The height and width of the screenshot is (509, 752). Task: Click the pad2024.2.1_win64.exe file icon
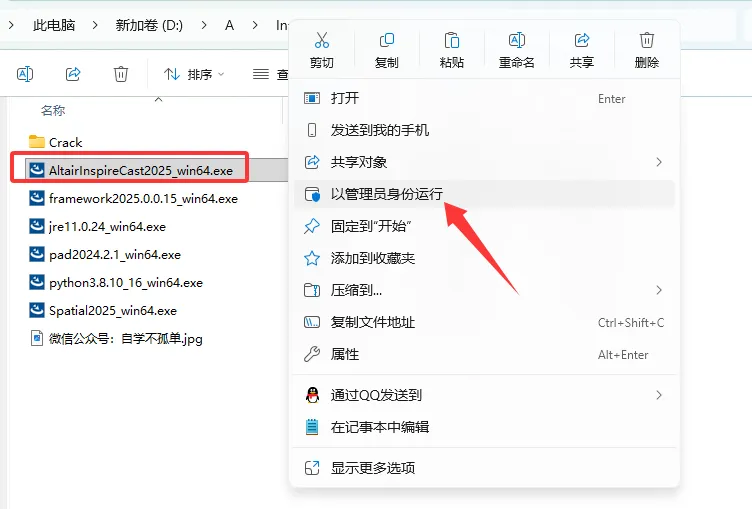36,254
